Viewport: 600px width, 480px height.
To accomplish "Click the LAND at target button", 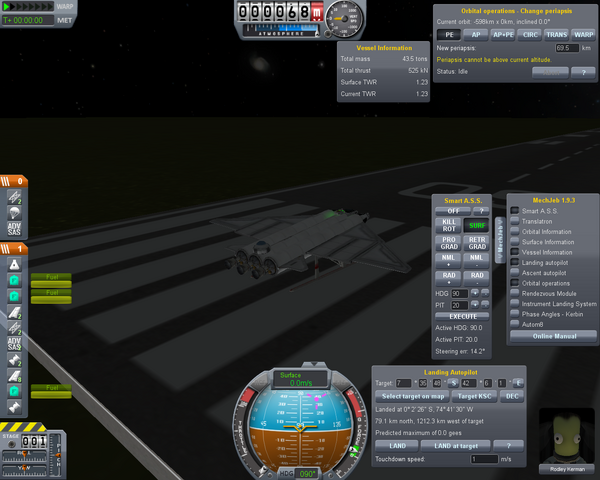I will [x=455, y=446].
